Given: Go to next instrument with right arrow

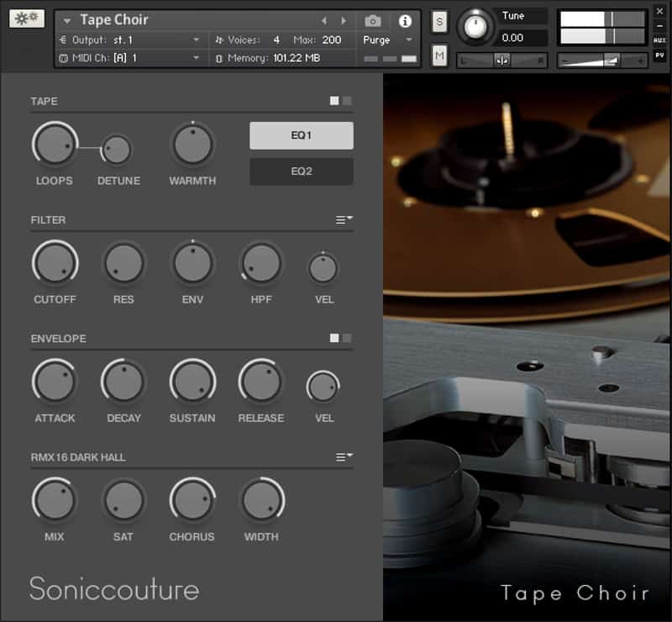Looking at the screenshot, I should (343, 21).
